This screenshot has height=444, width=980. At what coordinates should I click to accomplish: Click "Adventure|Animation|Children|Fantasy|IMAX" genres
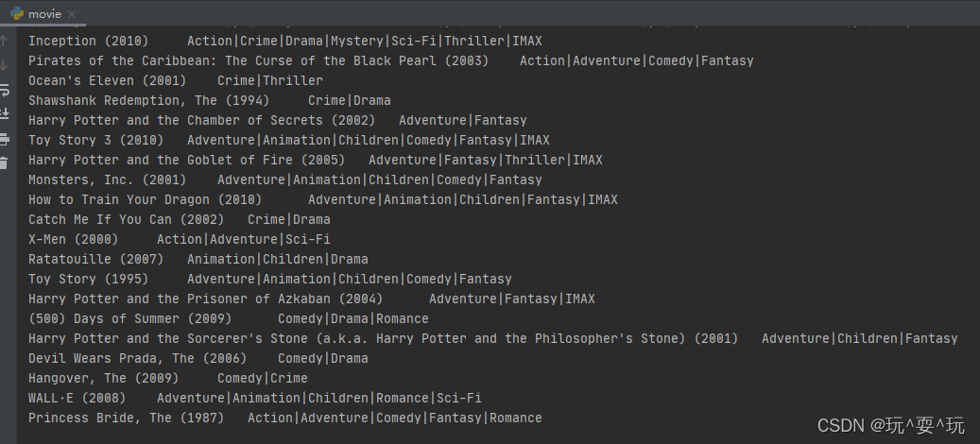click(463, 200)
